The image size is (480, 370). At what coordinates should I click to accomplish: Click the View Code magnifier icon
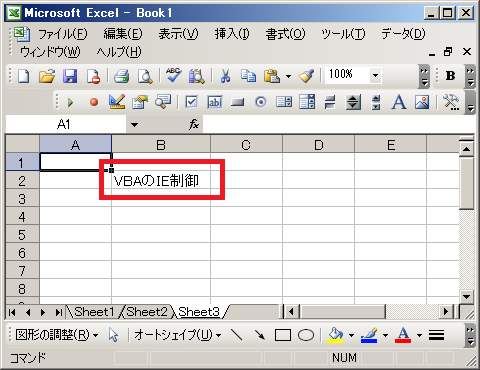163,102
